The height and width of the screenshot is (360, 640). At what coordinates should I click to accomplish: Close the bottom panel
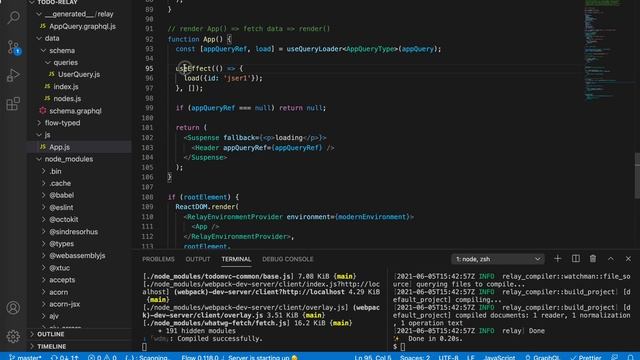tap(628, 259)
